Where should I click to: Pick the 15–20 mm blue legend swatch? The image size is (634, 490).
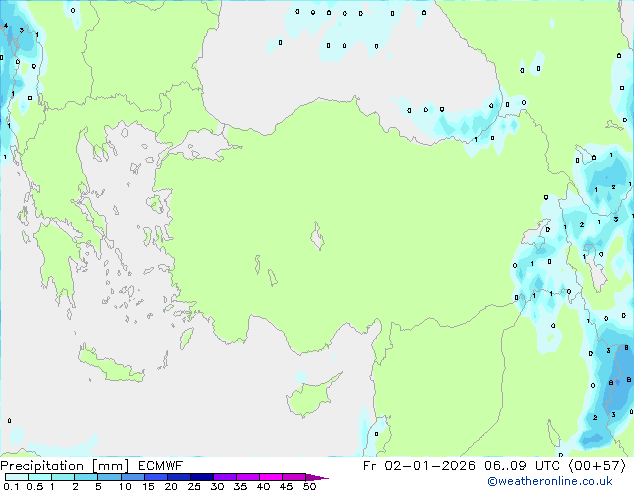click(x=155, y=477)
